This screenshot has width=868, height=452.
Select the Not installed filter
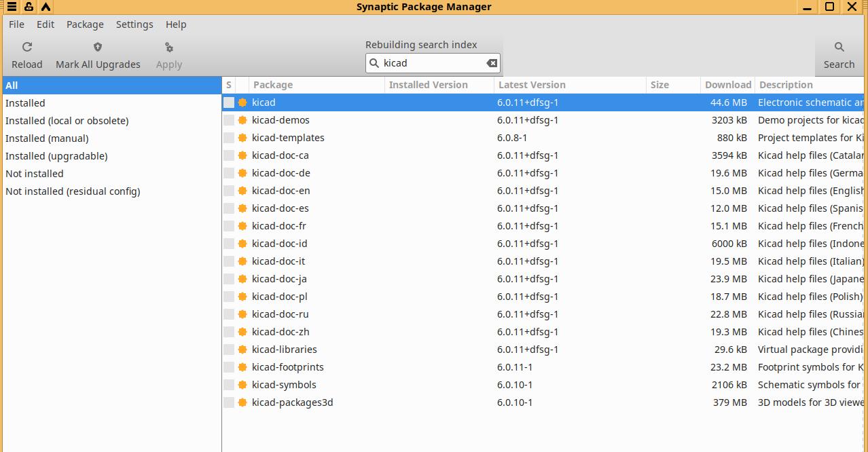click(x=112, y=174)
